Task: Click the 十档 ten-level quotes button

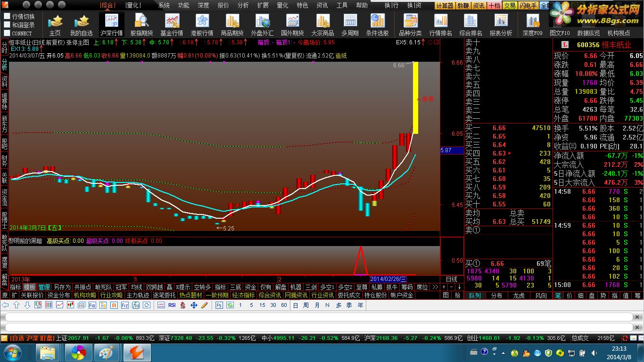Action: [494, 6]
